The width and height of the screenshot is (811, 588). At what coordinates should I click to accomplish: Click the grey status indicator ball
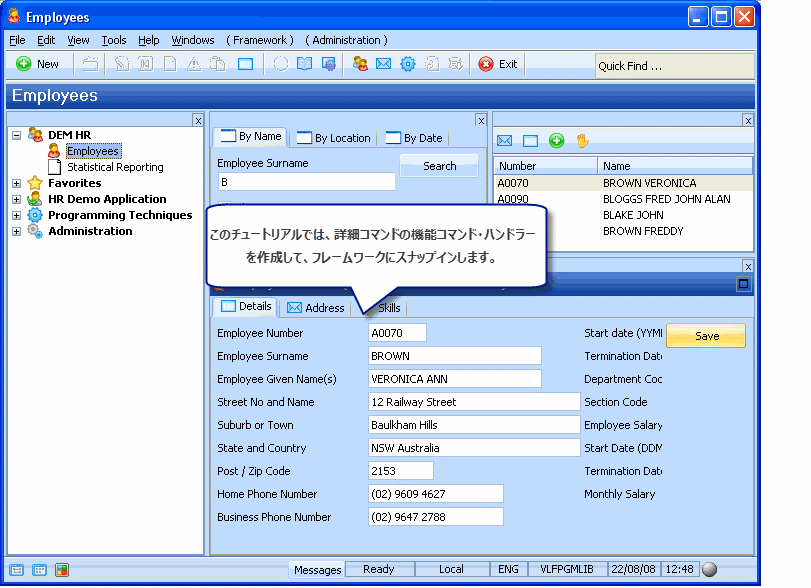710,569
